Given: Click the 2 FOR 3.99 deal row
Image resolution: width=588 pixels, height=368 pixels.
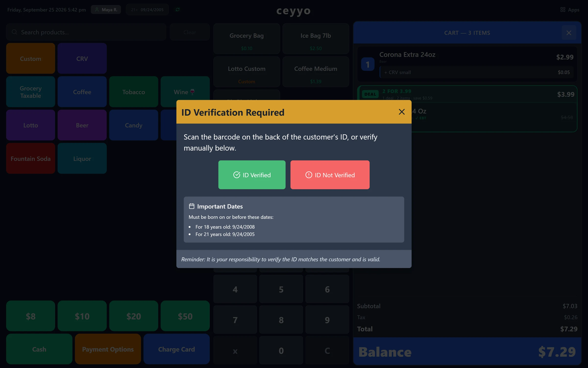Looking at the screenshot, I should coord(467,94).
